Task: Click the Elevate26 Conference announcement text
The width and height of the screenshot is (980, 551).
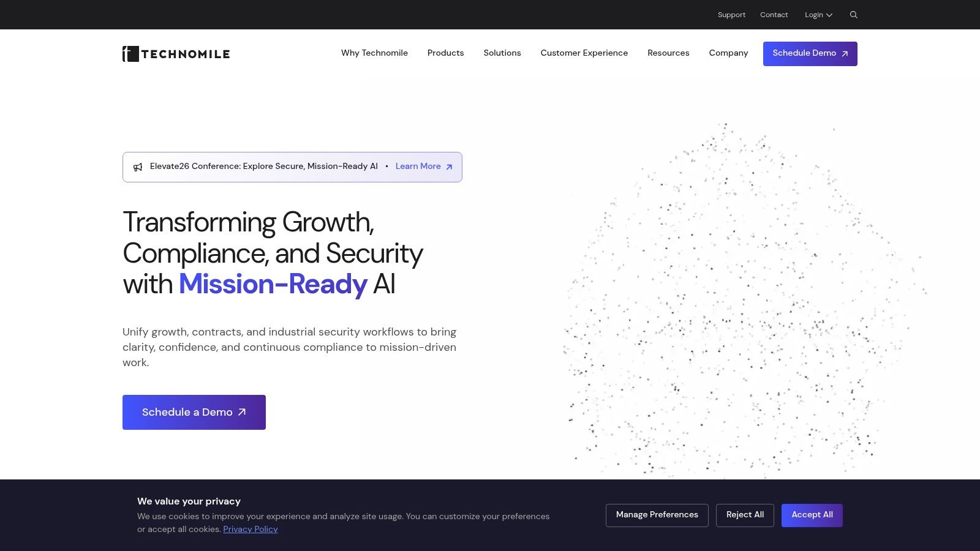Action: (x=264, y=167)
